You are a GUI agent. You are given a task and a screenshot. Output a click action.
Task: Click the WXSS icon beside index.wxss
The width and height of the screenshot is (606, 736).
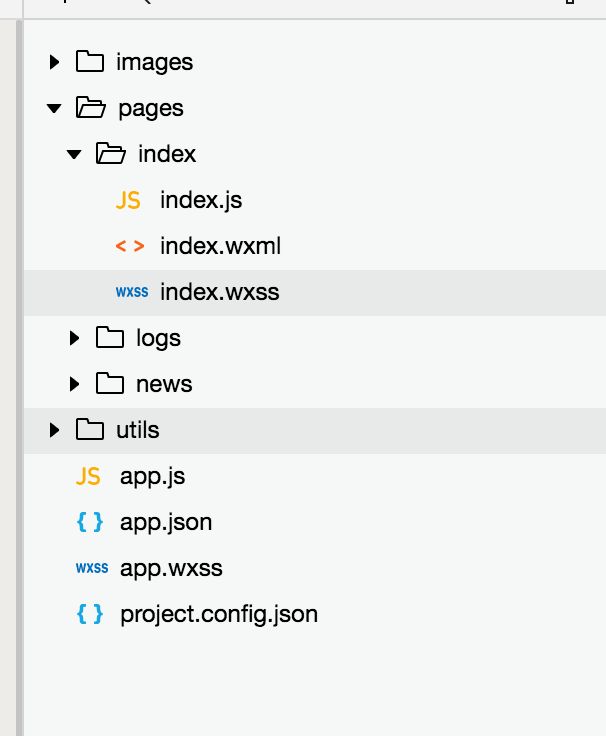[x=132, y=292]
